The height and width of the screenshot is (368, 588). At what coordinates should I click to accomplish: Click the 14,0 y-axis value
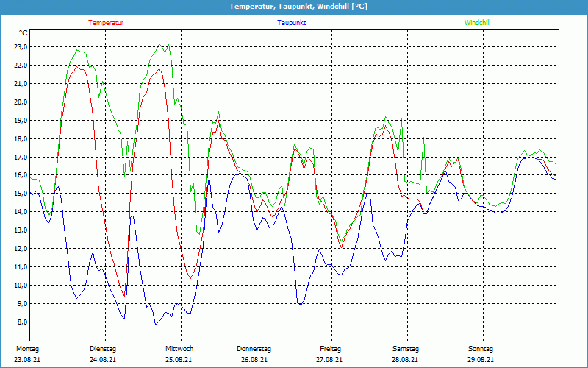click(x=21, y=212)
